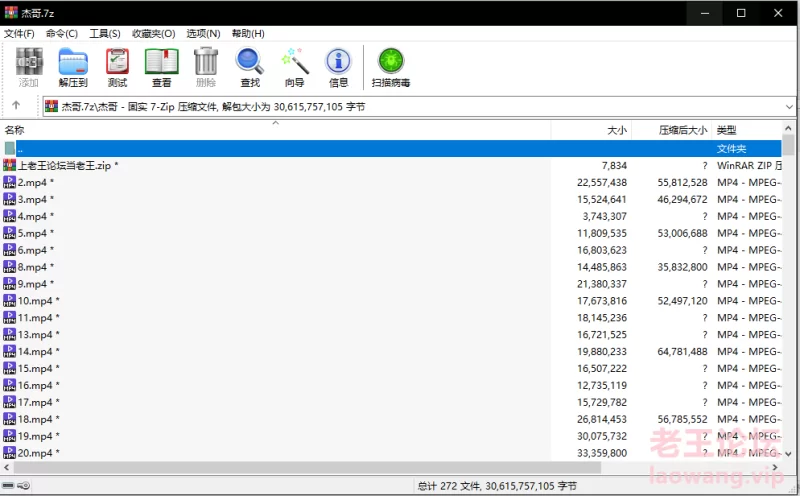The height and width of the screenshot is (496, 800).
Task: Launch the 向导 (Wizard) wand icon
Action: click(x=295, y=61)
